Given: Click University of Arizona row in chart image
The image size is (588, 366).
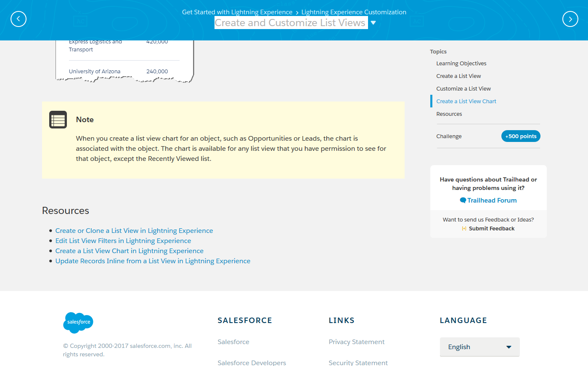Looking at the screenshot, I should coord(95,72).
